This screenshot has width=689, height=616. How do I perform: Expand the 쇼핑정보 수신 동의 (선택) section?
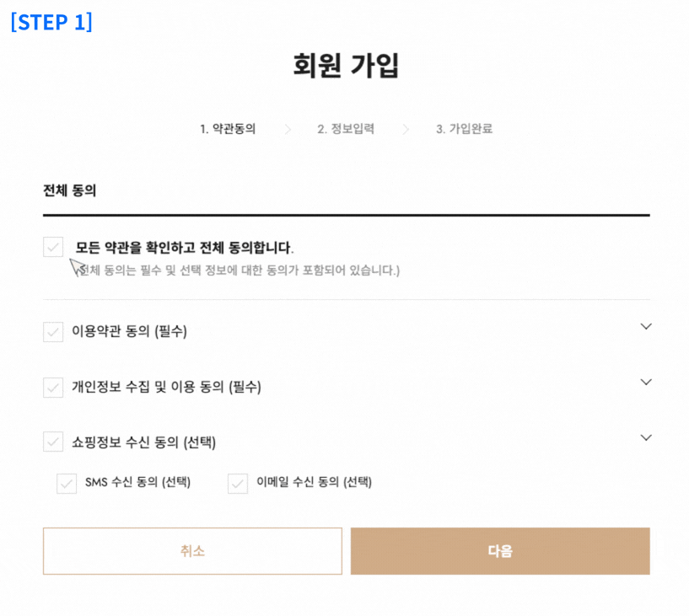(x=646, y=437)
